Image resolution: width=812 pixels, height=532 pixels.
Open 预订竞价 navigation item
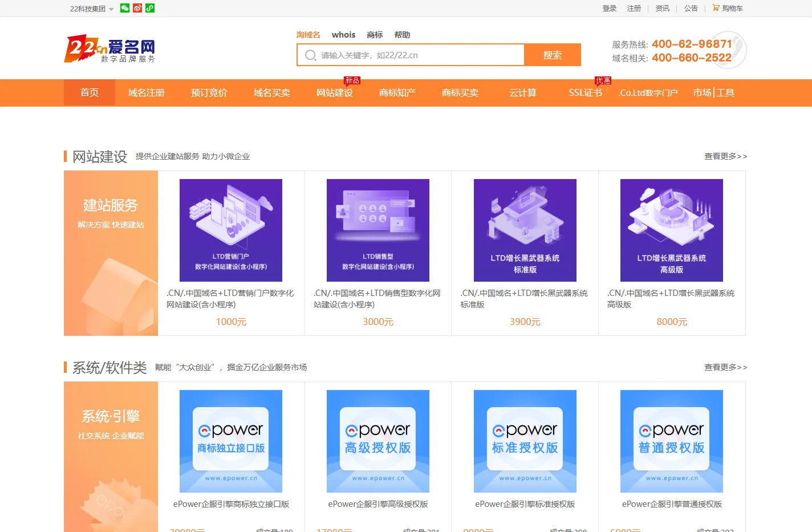click(209, 92)
